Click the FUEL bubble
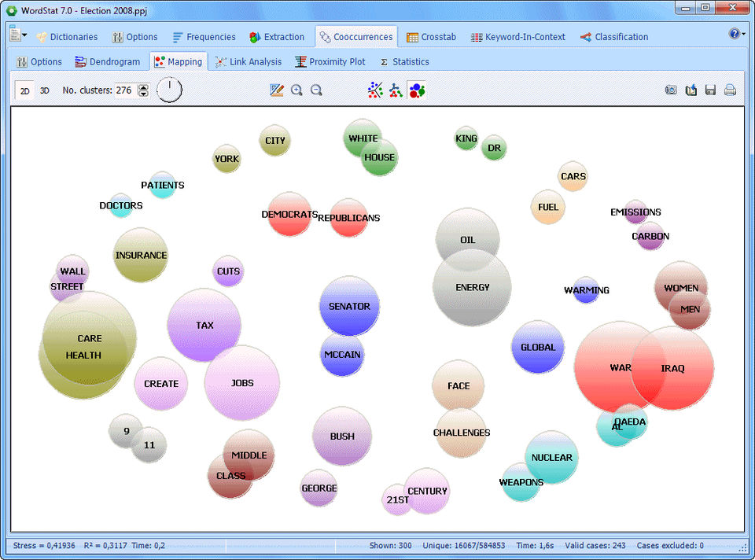Image resolution: width=755 pixels, height=560 pixels. (548, 207)
